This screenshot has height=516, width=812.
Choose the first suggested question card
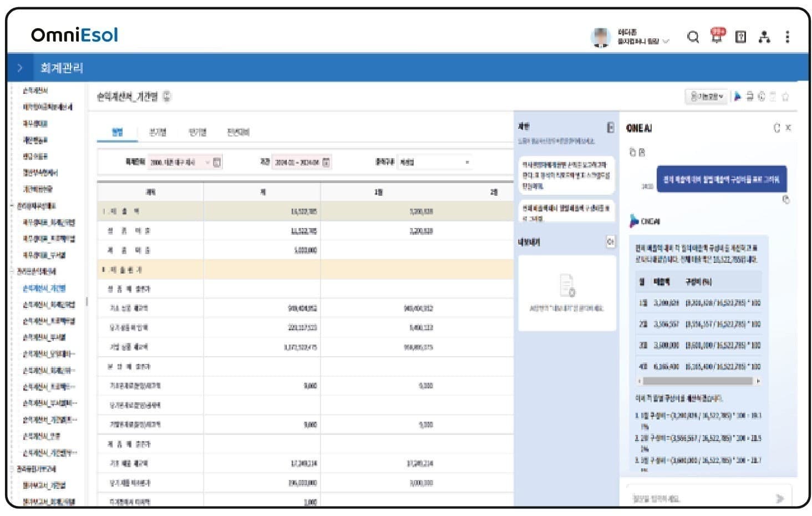(566, 175)
